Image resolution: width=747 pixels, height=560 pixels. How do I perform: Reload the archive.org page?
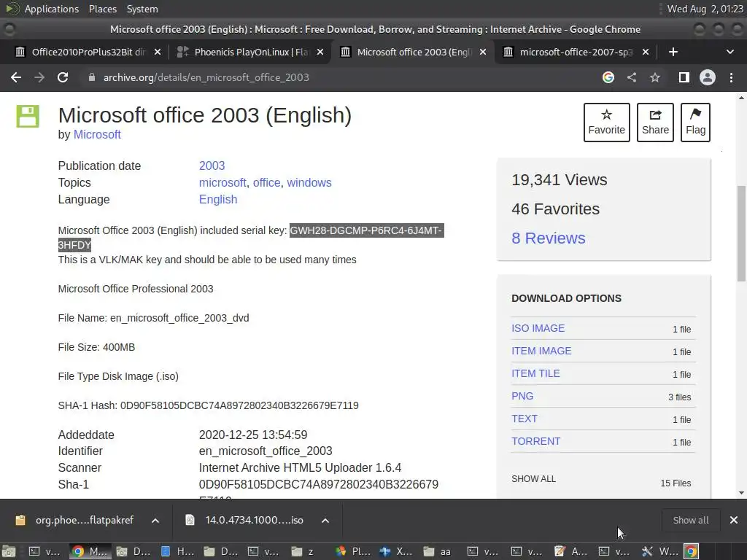(63, 77)
